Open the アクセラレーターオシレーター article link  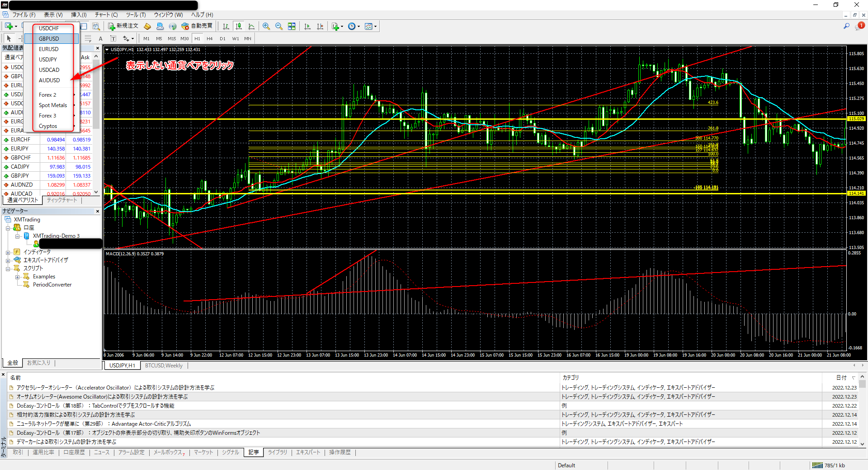115,388
